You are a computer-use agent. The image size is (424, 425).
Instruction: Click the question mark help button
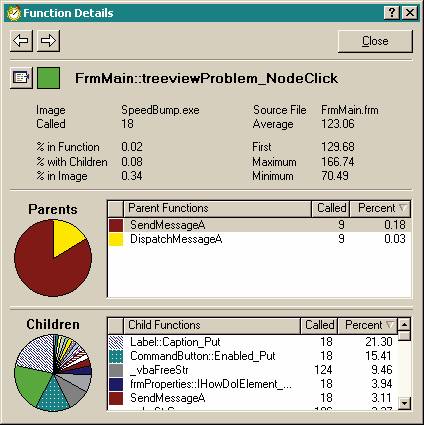point(392,13)
